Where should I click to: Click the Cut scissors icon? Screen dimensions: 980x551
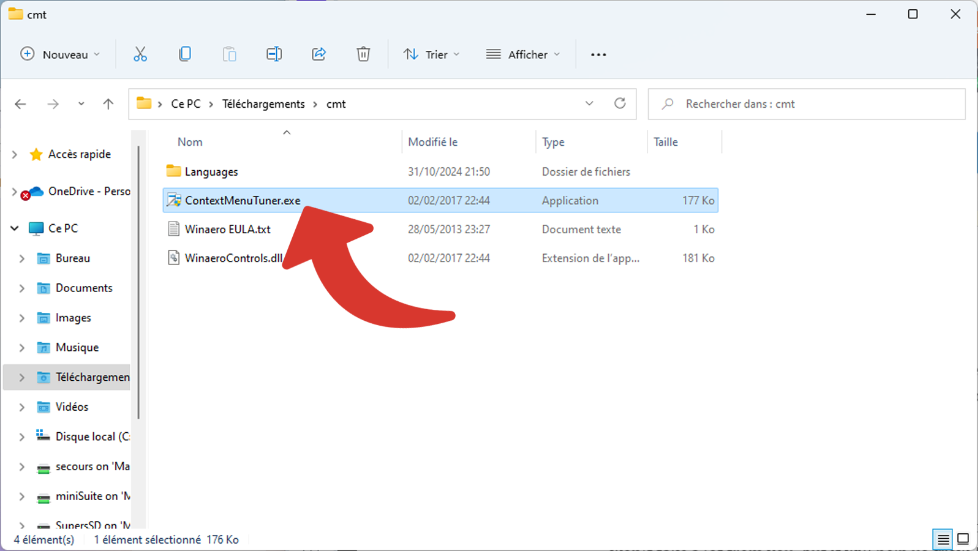[x=140, y=54]
